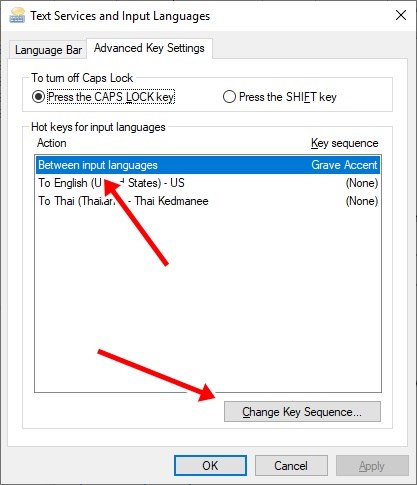Click the Text Services and Input Languages title
This screenshot has width=417, height=485.
pyautogui.click(x=120, y=16)
